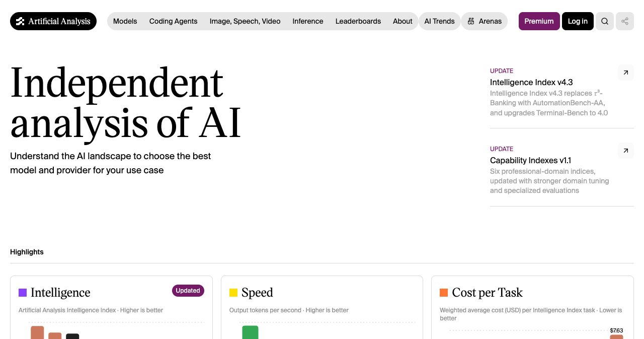Open the Speed highlight card title

coord(257,293)
